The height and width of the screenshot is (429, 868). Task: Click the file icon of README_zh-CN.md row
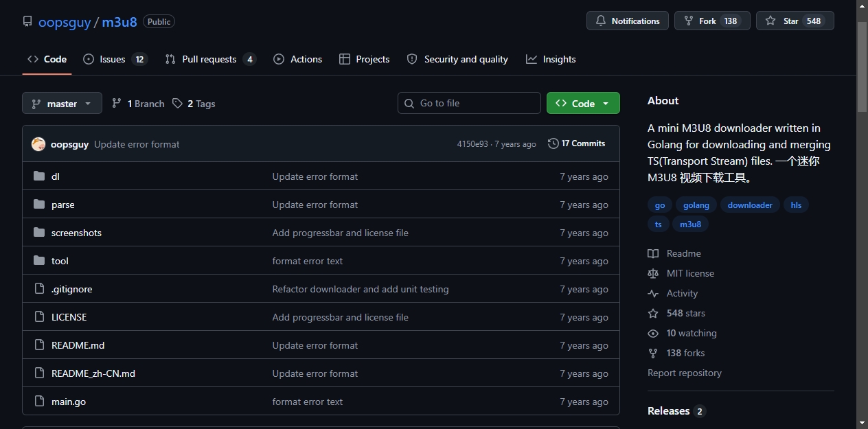(x=39, y=373)
